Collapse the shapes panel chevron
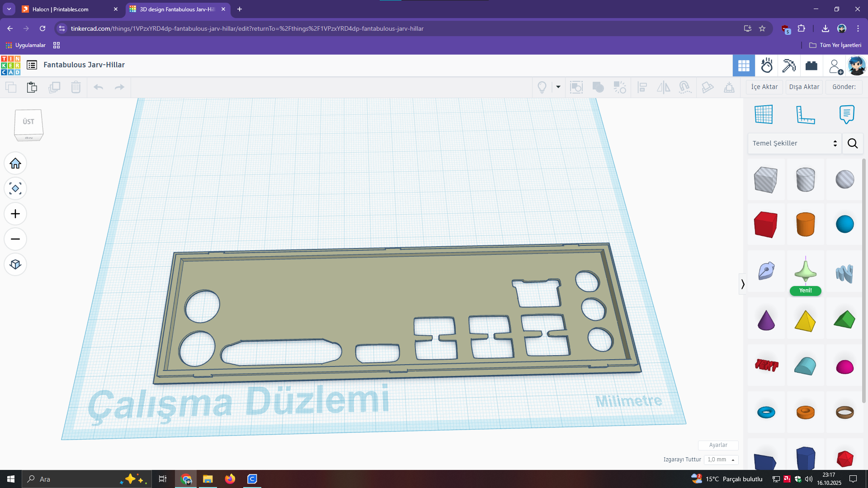868x488 pixels. point(742,284)
